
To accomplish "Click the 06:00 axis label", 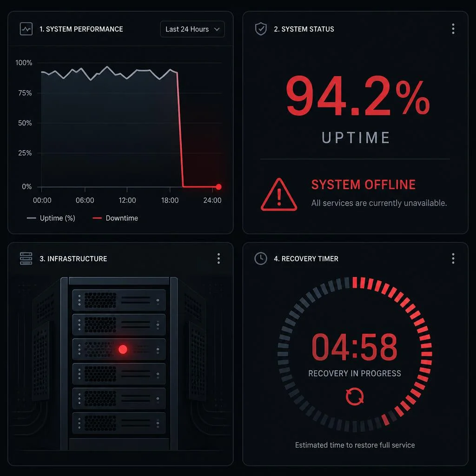I will 85,200.
